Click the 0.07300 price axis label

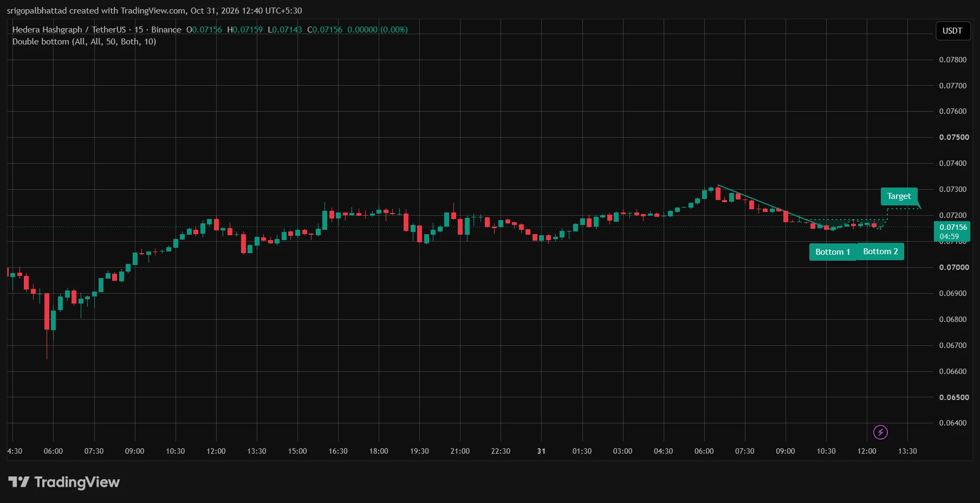coord(953,189)
